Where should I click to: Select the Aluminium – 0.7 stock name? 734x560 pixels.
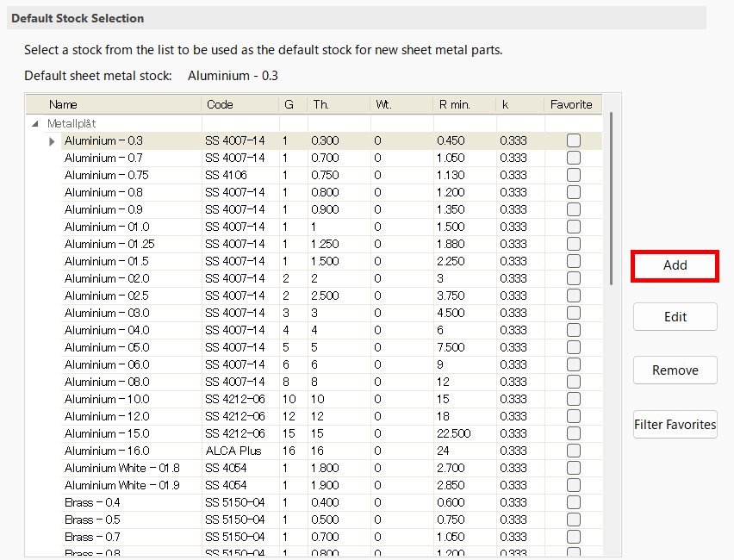point(103,158)
